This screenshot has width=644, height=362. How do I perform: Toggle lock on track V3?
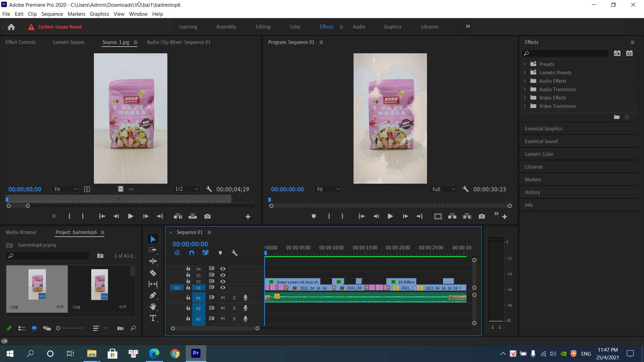pos(188,275)
